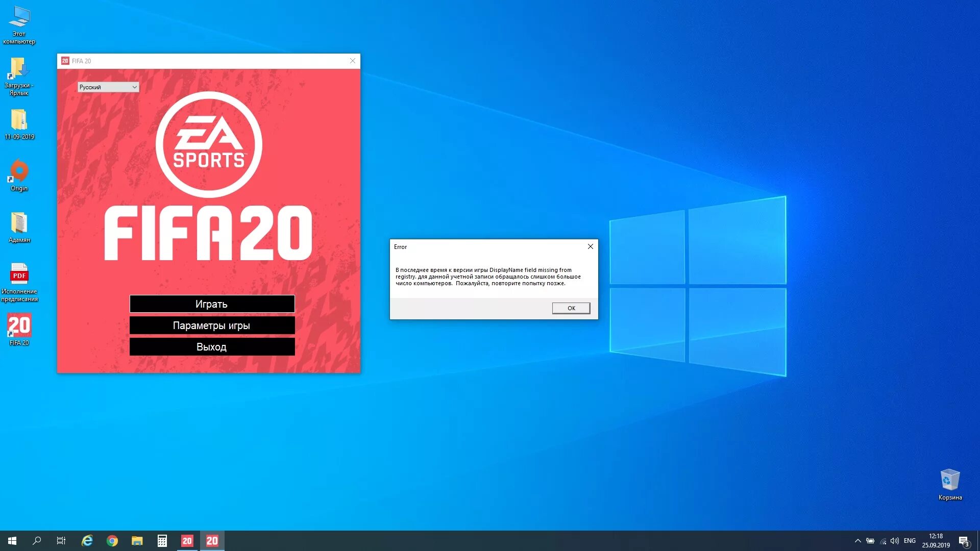
Task: Select the FIFA 20 desktop shortcut
Action: (x=19, y=330)
